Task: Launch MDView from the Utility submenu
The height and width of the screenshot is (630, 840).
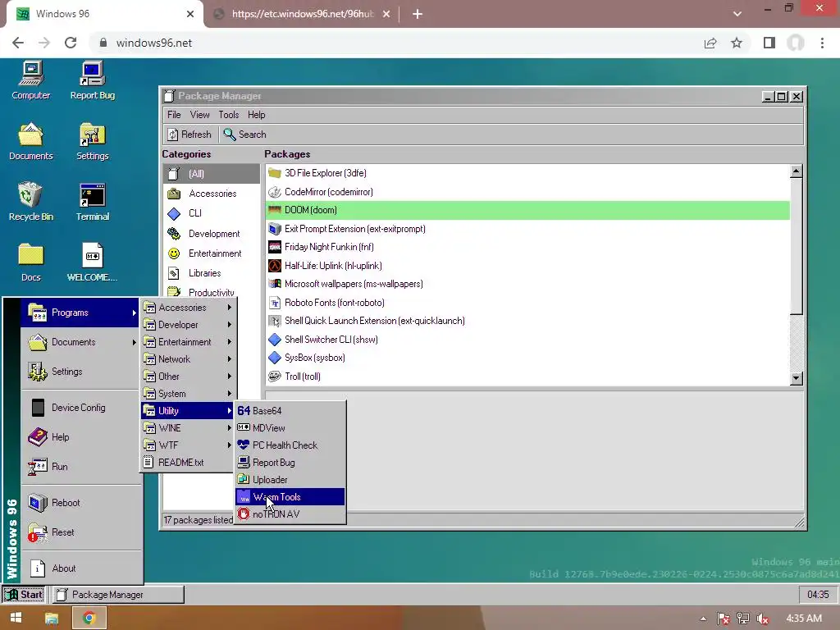Action: (x=290, y=428)
